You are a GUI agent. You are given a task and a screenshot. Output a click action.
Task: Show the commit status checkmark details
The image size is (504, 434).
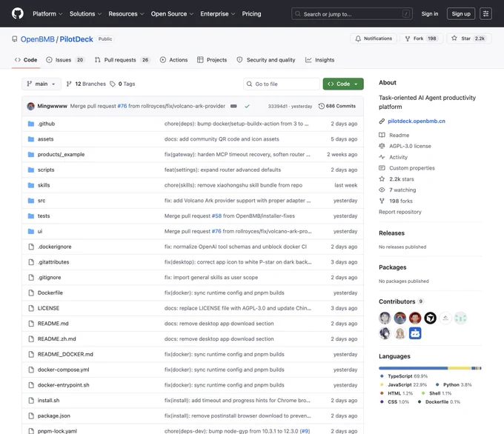247,106
